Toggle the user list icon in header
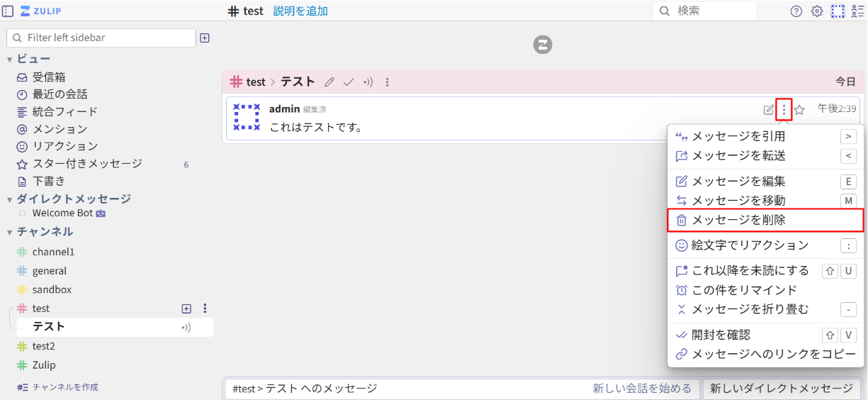 [x=857, y=11]
